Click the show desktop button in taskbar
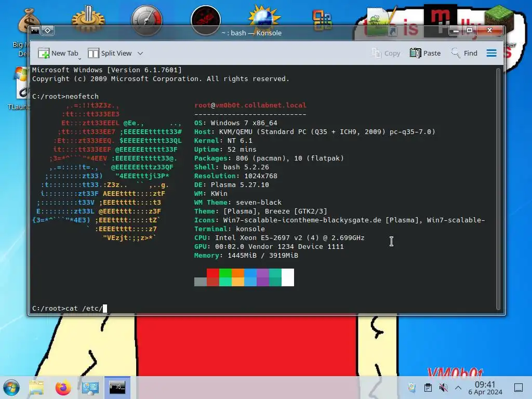Image resolution: width=532 pixels, height=399 pixels. coord(518,388)
